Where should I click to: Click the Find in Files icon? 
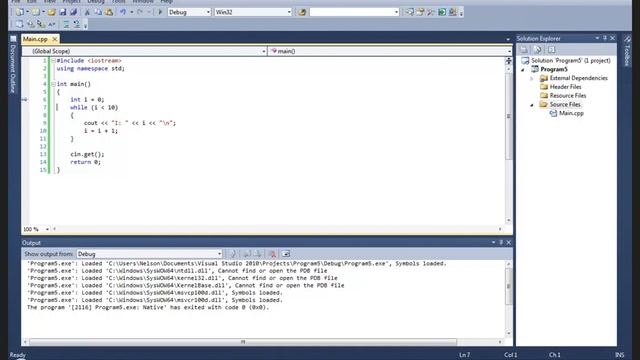(x=302, y=12)
